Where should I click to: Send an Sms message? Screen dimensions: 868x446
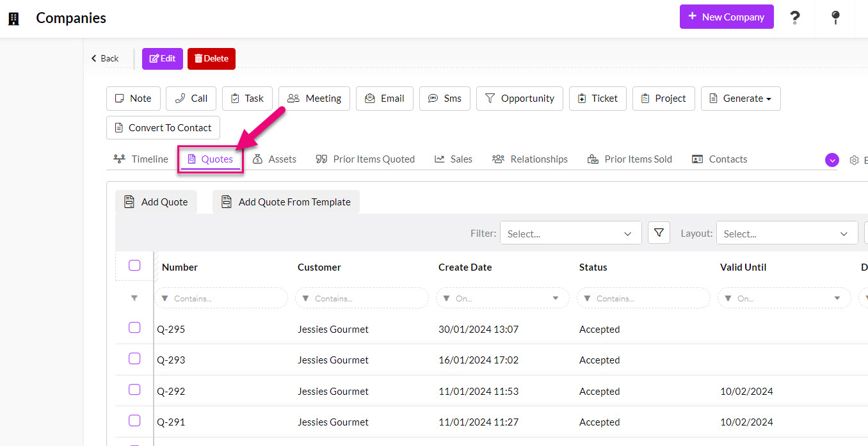[445, 99]
